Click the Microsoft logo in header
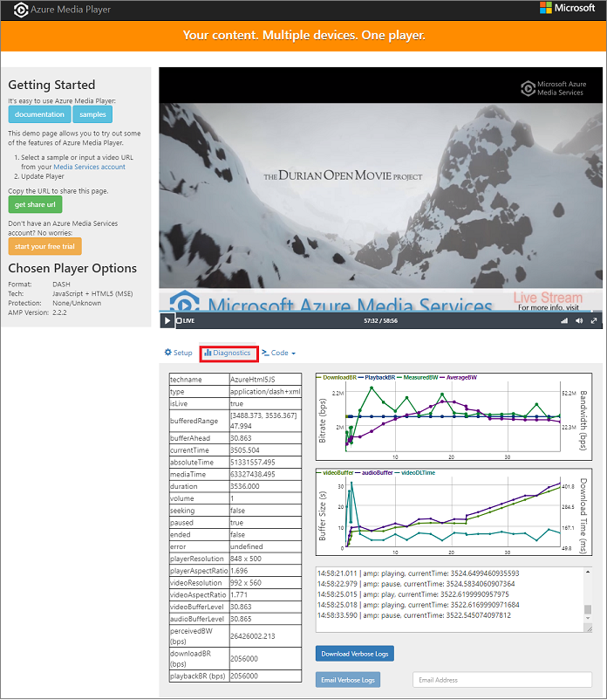 click(567, 8)
